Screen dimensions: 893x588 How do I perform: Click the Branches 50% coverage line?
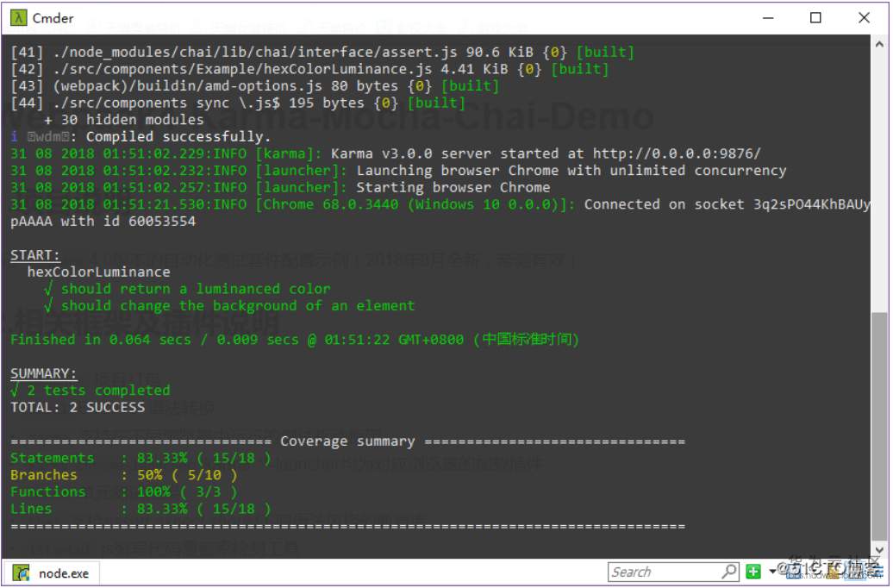click(x=123, y=475)
